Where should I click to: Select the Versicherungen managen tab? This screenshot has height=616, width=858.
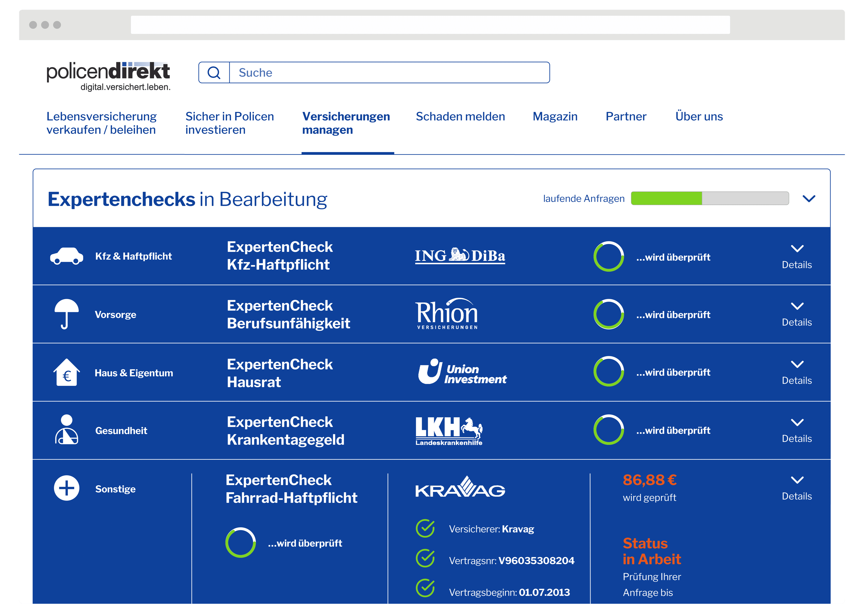point(346,123)
